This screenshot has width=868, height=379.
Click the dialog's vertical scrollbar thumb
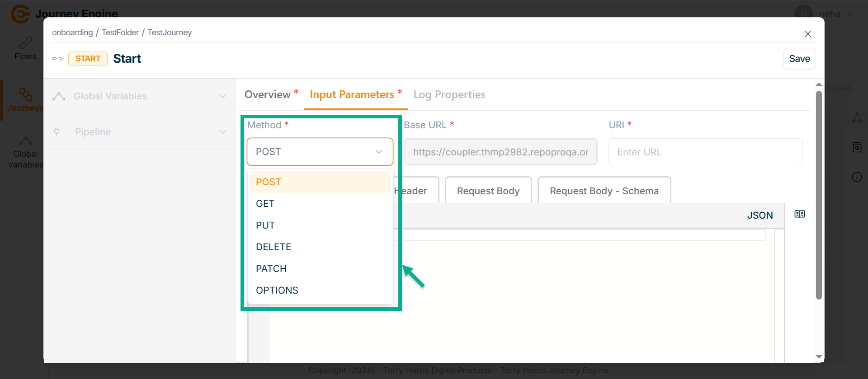coord(818,194)
